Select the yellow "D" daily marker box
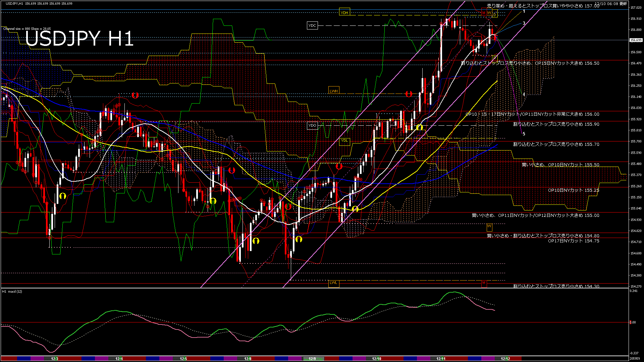 pyautogui.click(x=495, y=14)
